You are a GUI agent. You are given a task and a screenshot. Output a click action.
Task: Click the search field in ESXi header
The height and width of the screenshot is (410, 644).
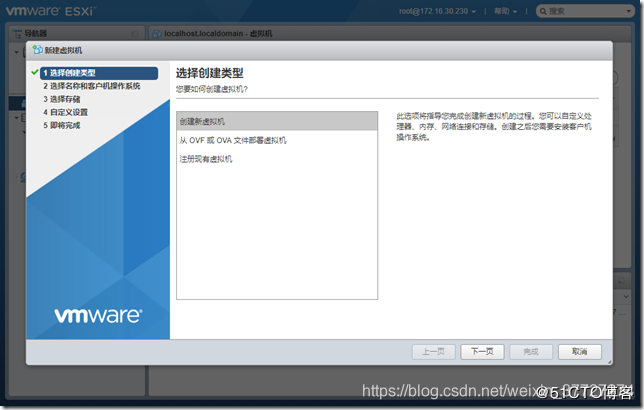tap(585, 11)
